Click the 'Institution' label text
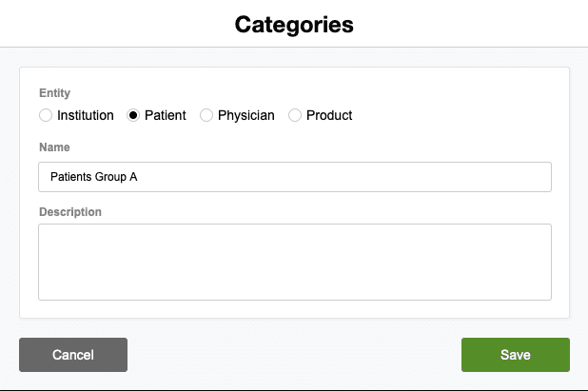This screenshot has width=588, height=391. tap(86, 115)
